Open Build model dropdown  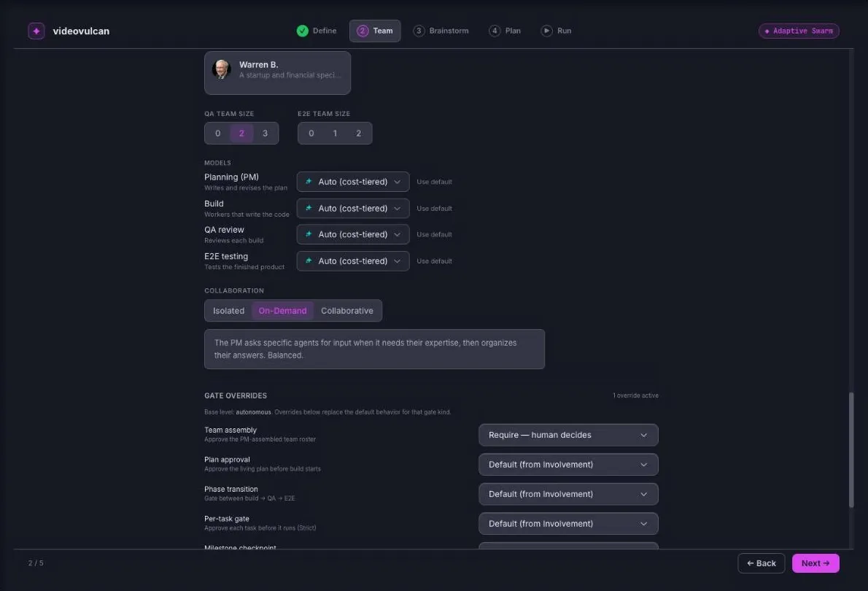[x=353, y=208]
